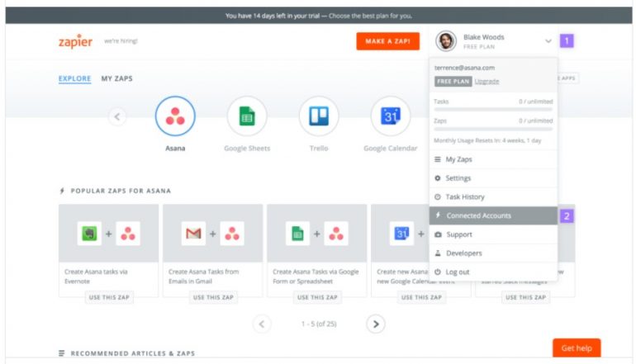Switch to the My Zaps tab
This screenshot has width=636, height=364.
(116, 78)
